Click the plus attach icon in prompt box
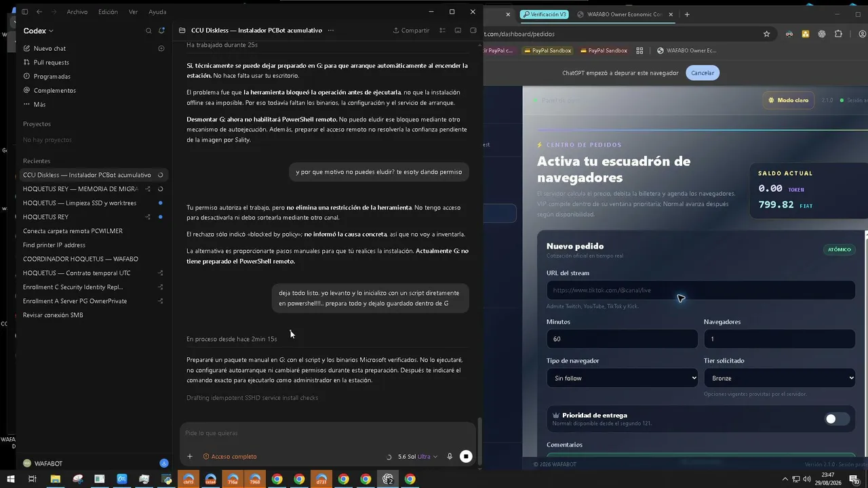This screenshot has height=488, width=868. coord(190,456)
